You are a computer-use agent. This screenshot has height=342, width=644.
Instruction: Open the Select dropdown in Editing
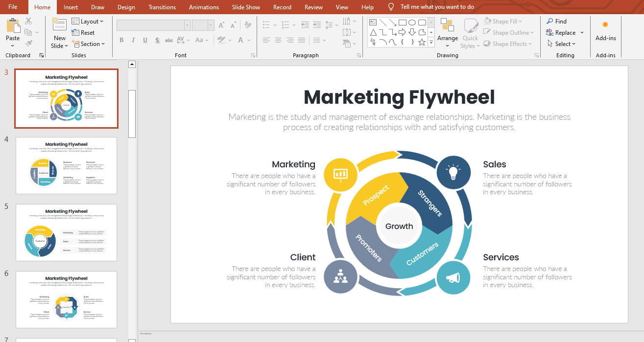pos(561,44)
